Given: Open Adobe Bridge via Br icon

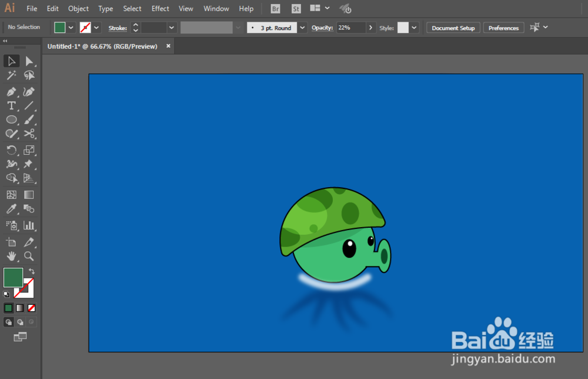Looking at the screenshot, I should [x=275, y=9].
